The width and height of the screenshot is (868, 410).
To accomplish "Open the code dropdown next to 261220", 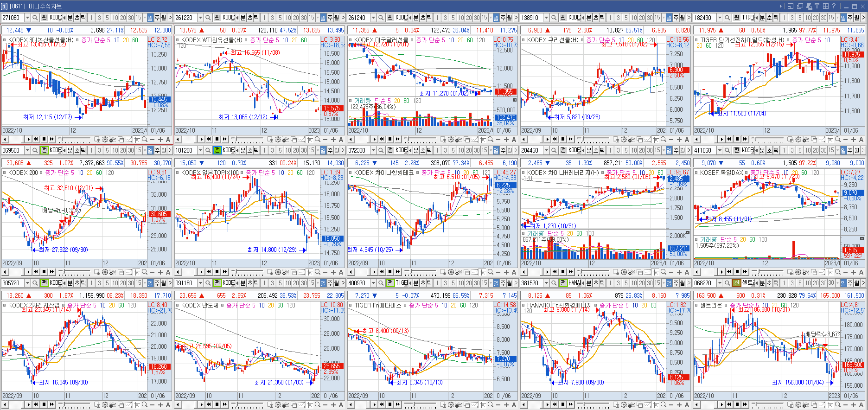I will click(x=200, y=18).
